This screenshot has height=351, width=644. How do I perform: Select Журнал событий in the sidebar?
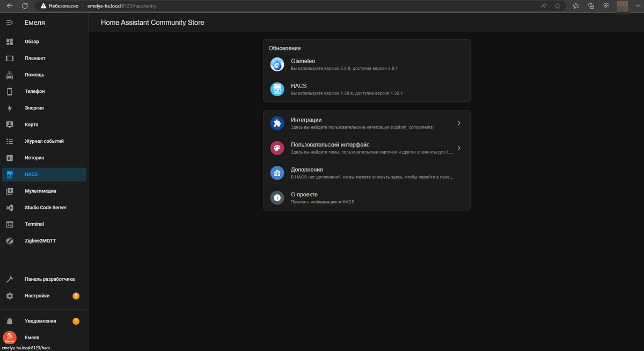pos(44,141)
